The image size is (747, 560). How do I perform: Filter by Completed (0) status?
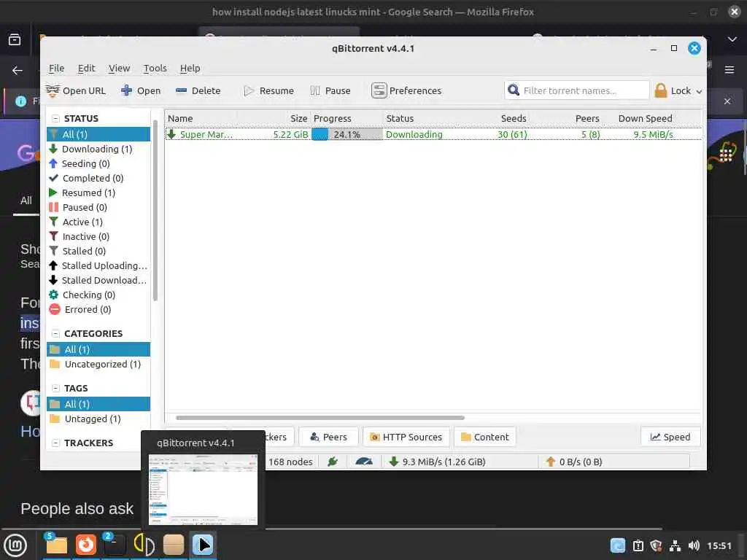98,178
